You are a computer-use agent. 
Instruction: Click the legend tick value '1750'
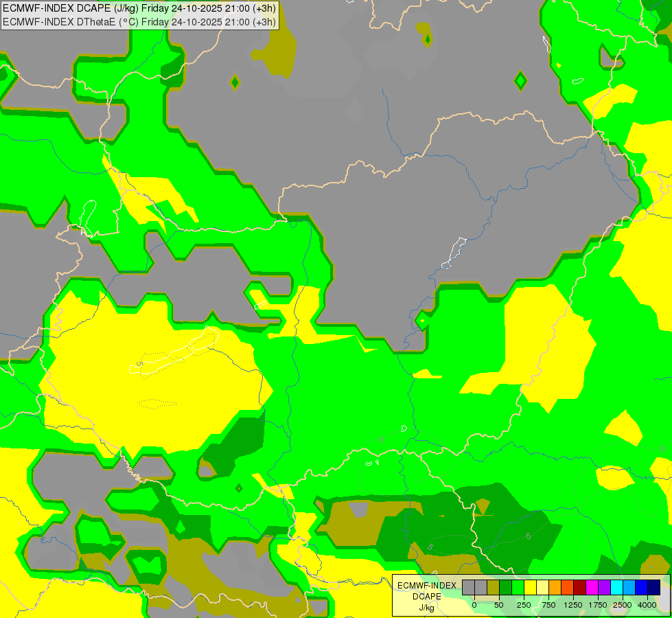[598, 605]
